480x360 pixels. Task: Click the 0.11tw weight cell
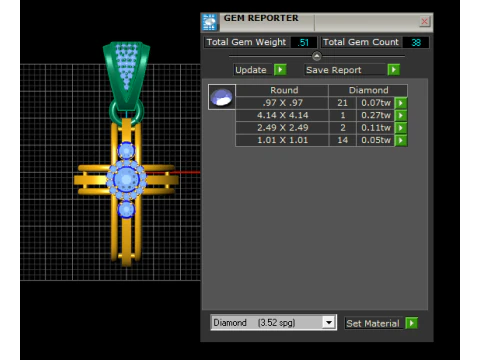click(376, 128)
